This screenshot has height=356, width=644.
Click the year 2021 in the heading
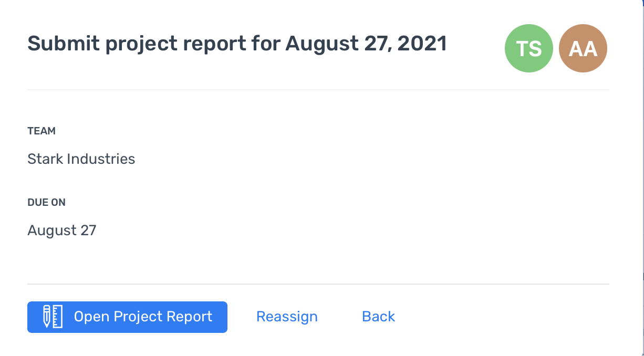(422, 44)
